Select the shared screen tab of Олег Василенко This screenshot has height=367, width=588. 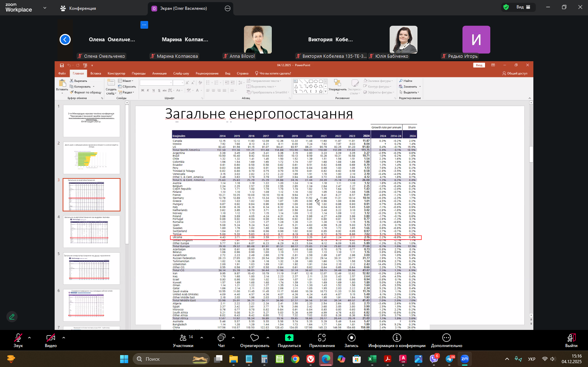click(183, 8)
